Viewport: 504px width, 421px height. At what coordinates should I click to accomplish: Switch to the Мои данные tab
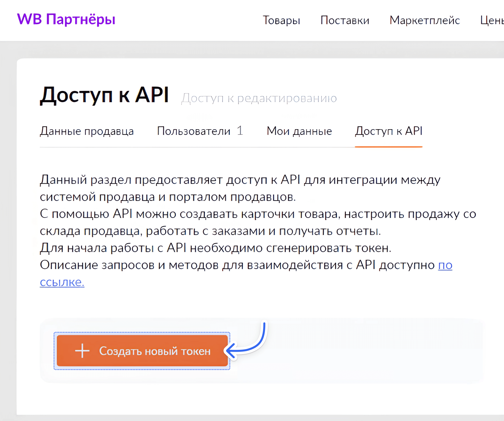click(299, 131)
